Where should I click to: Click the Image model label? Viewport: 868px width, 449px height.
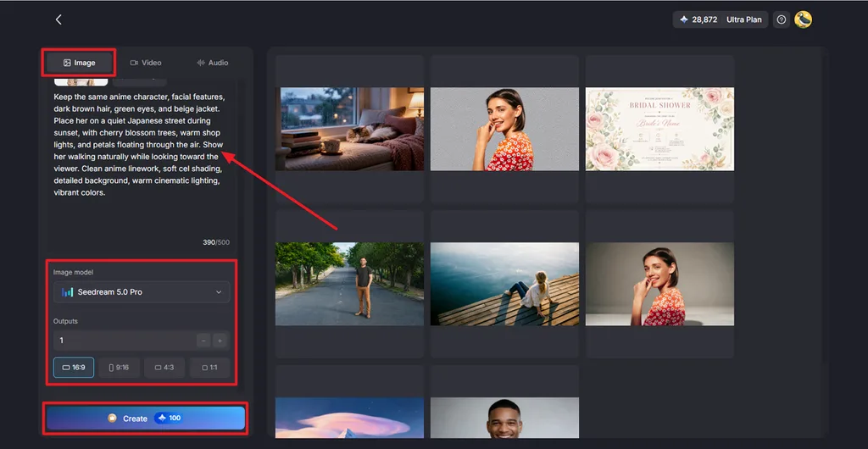(74, 272)
